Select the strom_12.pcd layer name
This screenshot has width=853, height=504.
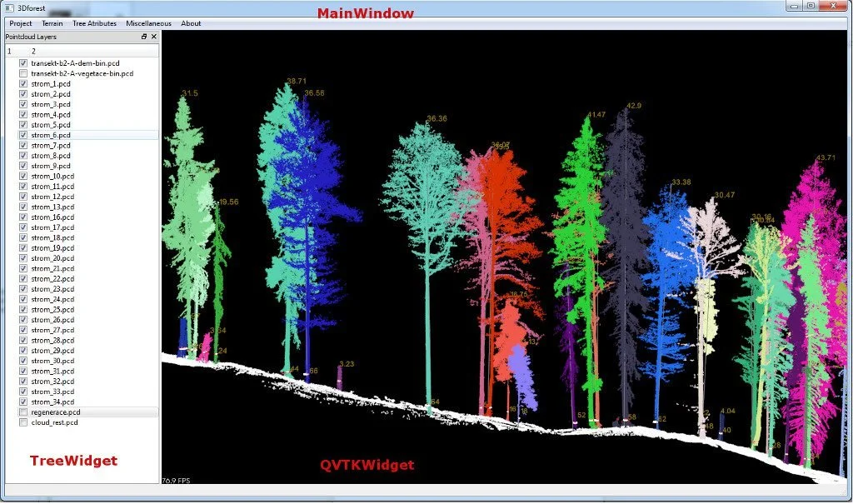[x=52, y=197]
